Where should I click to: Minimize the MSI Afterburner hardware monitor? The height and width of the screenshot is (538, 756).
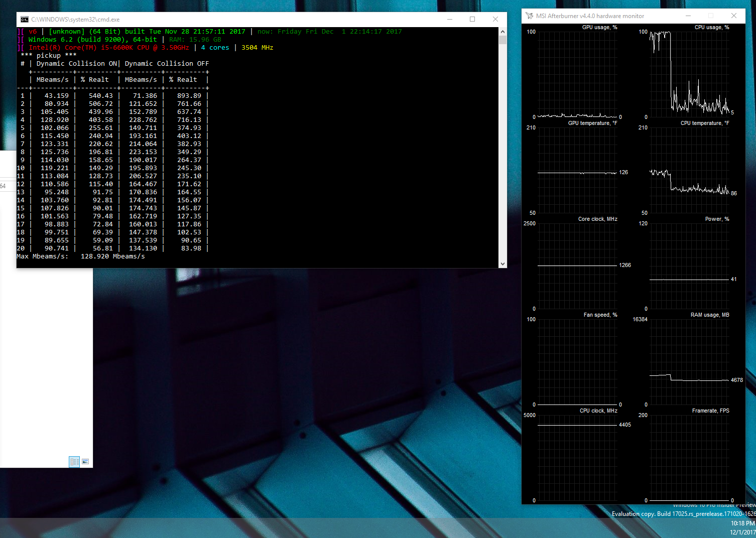click(688, 16)
